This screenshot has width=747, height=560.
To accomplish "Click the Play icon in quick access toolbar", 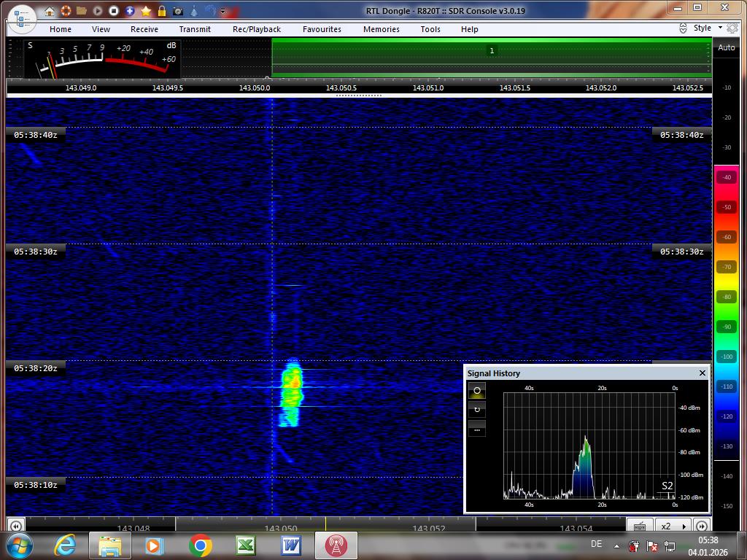I will (x=98, y=11).
